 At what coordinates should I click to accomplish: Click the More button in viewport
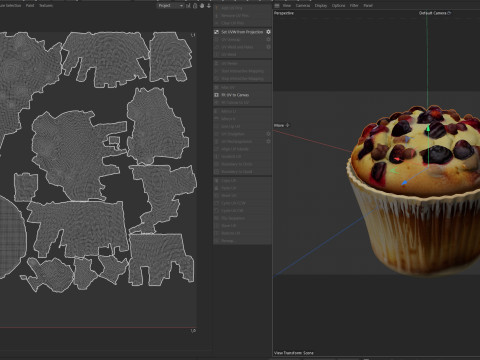(x=282, y=125)
